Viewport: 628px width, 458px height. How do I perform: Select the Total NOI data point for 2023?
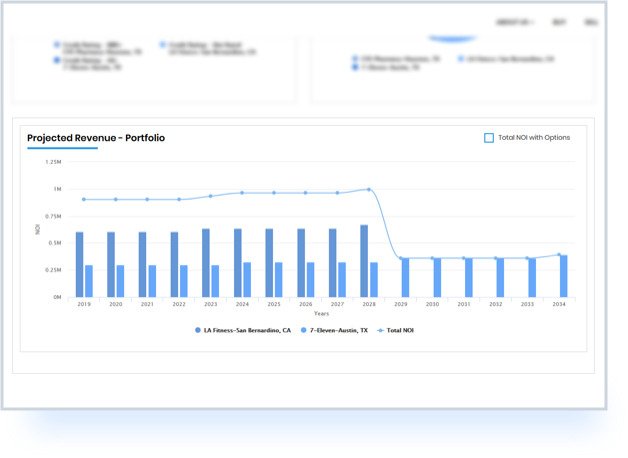coord(210,196)
